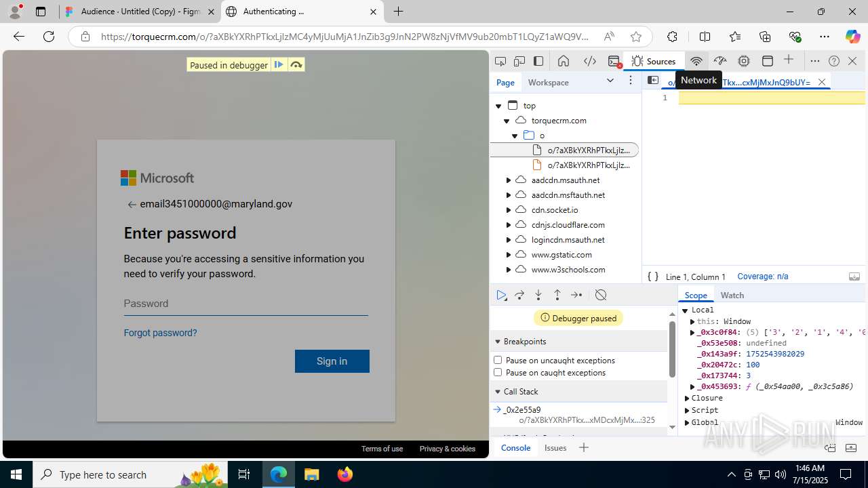868x488 pixels.
Task: Open the Network panel wifi icon
Action: tap(696, 61)
